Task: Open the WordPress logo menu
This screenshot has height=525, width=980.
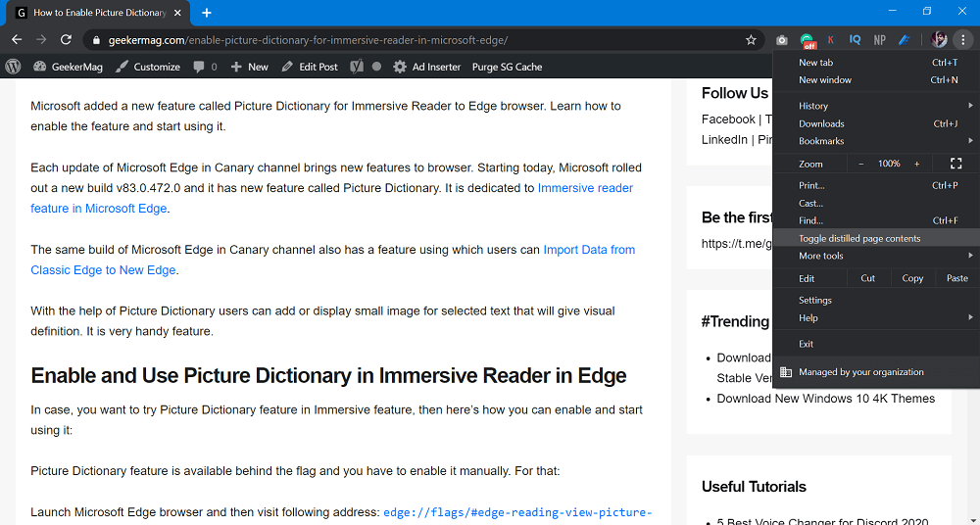Action: (13, 67)
